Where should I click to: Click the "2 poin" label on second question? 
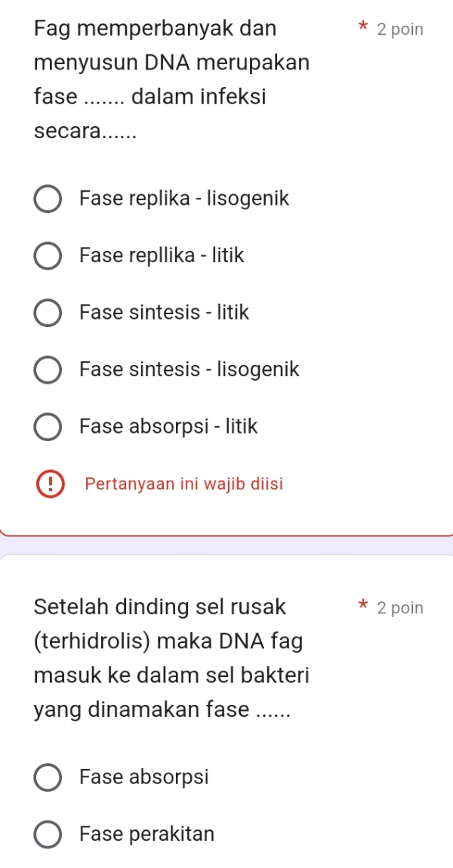(399, 607)
